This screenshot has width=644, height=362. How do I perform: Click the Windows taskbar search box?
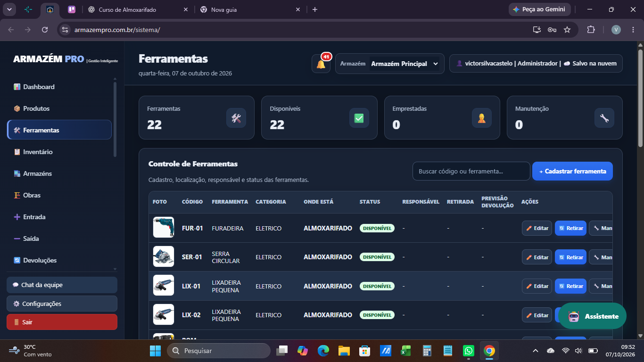[x=219, y=351]
